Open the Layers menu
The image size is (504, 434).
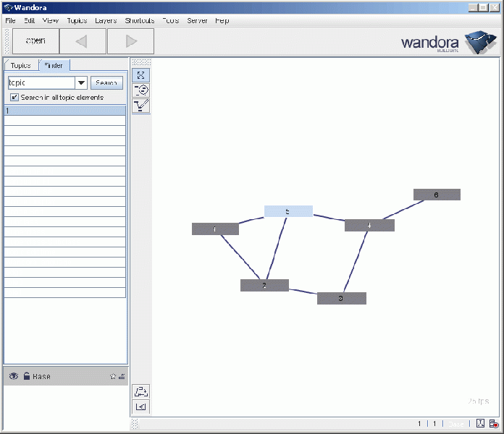[106, 21]
